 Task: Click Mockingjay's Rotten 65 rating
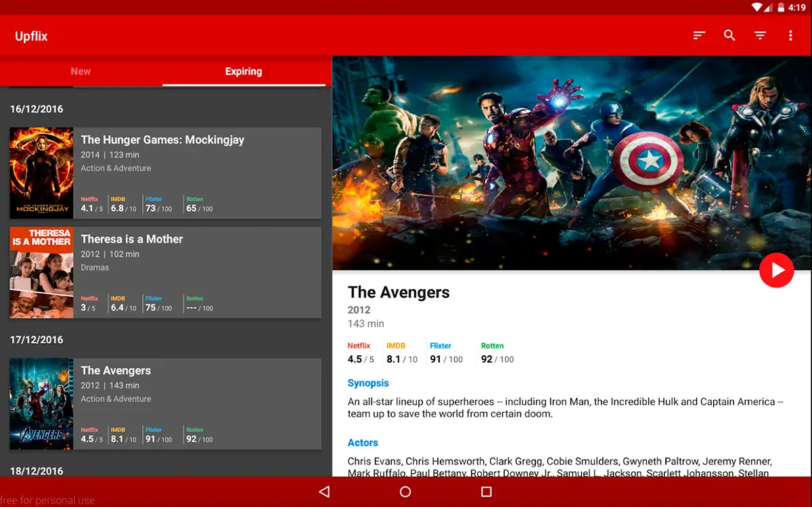point(200,204)
